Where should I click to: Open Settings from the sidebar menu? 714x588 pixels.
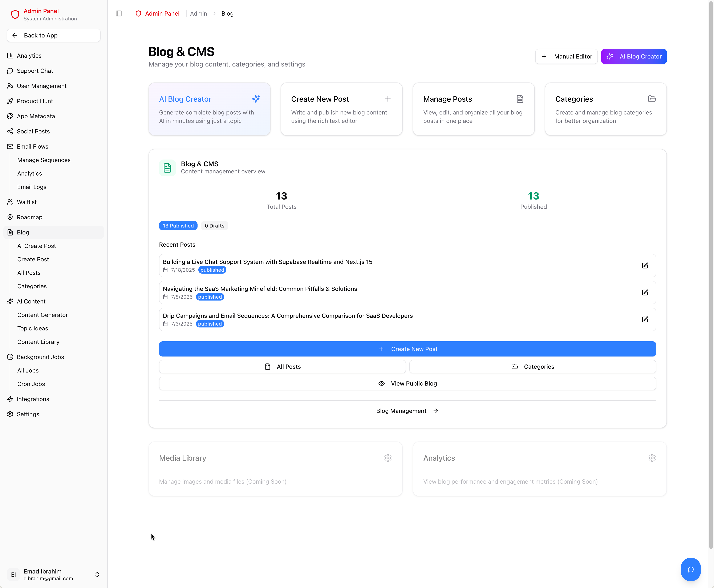(x=28, y=414)
